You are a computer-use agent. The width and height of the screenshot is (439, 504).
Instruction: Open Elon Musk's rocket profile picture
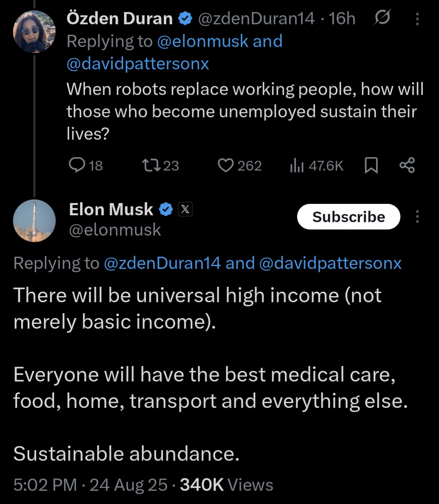pyautogui.click(x=34, y=220)
